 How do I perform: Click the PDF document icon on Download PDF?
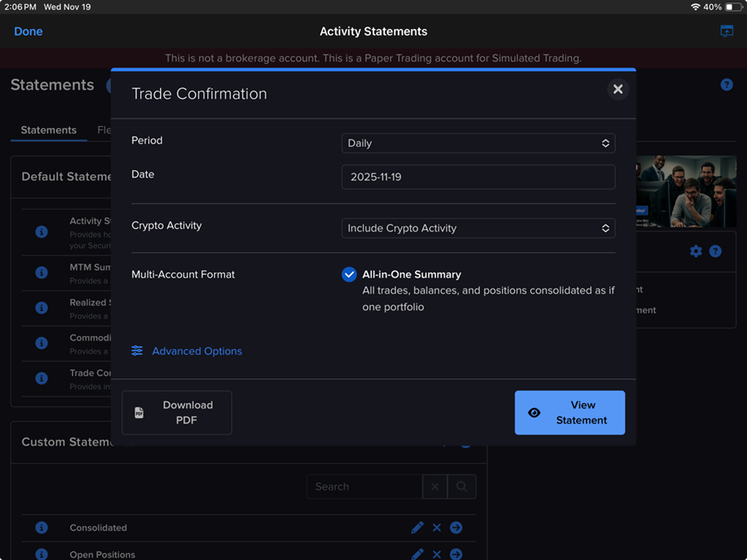tap(138, 412)
